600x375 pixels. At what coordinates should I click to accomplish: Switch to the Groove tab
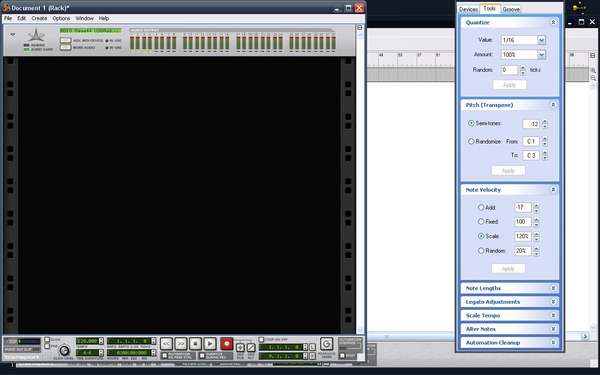click(511, 9)
